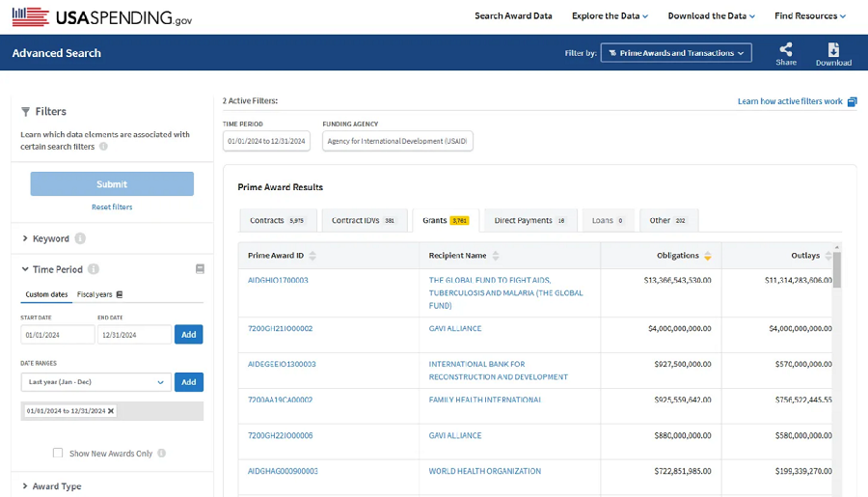Image resolution: width=868 pixels, height=497 pixels.
Task: Click the Share icon
Action: [785, 49]
